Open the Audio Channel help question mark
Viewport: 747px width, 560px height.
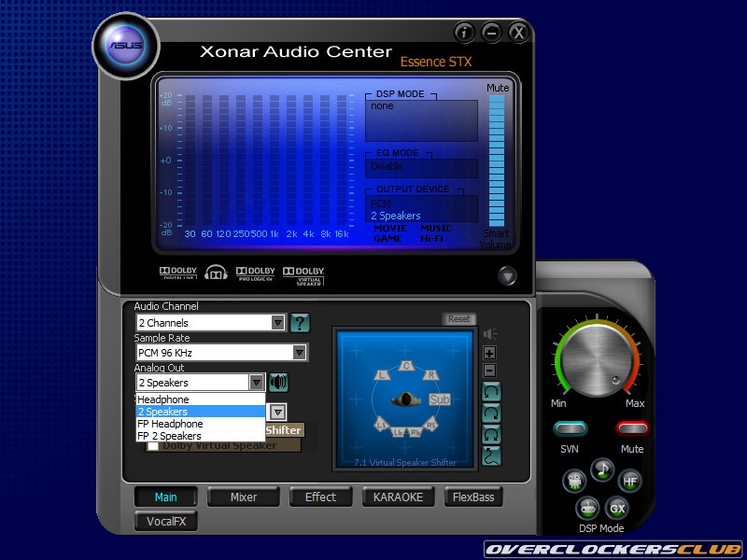tap(300, 323)
